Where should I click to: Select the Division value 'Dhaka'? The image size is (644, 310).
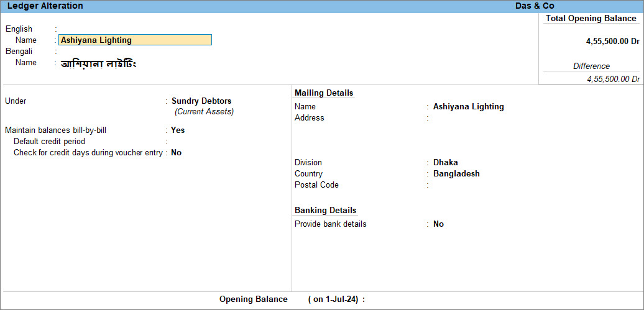pyautogui.click(x=446, y=162)
